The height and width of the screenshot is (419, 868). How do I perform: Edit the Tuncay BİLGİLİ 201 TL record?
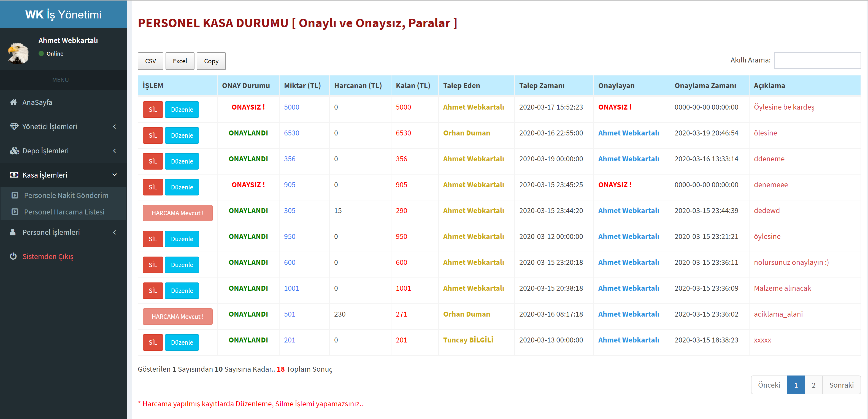click(x=182, y=342)
